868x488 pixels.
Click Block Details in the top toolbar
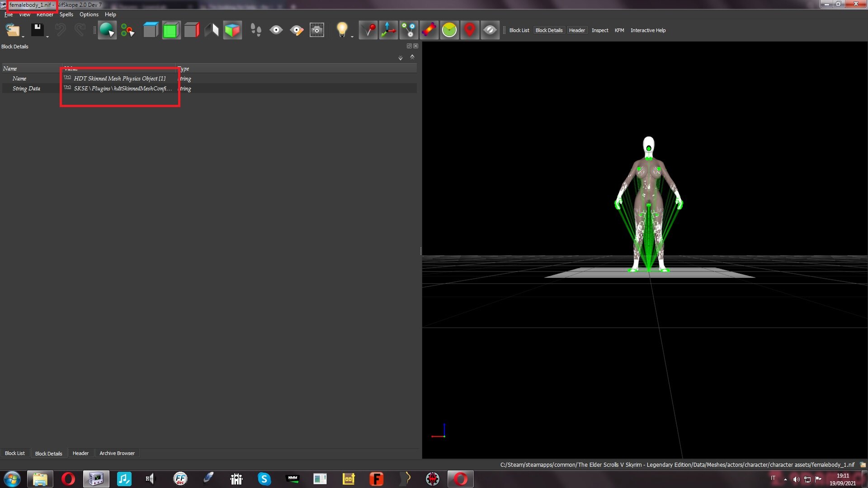(549, 30)
